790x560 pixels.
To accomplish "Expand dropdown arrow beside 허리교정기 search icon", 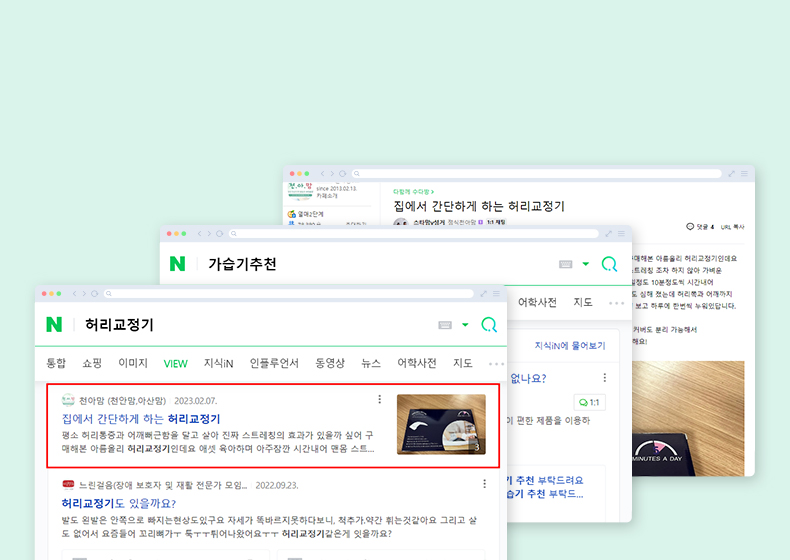I will point(465,325).
